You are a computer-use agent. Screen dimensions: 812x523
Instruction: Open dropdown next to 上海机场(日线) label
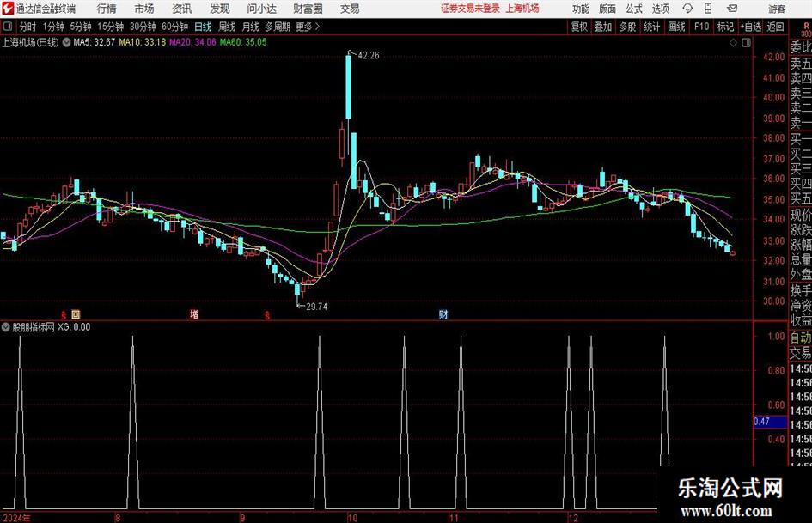(66, 42)
